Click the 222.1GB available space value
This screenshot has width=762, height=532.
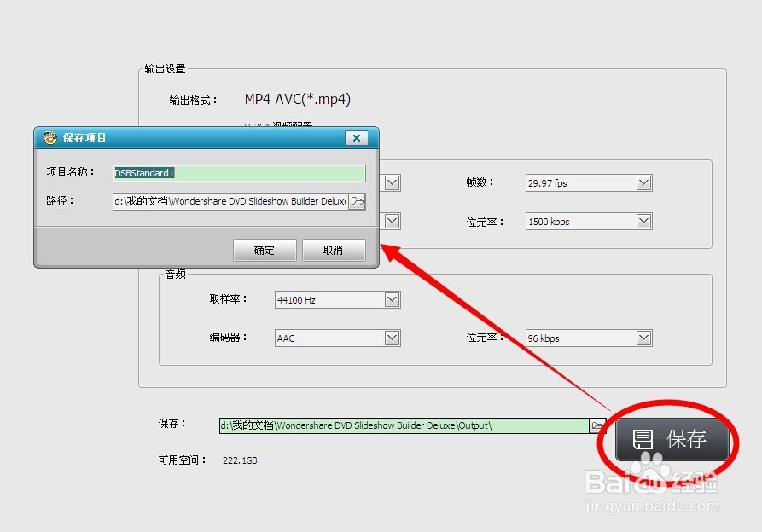coord(240,460)
